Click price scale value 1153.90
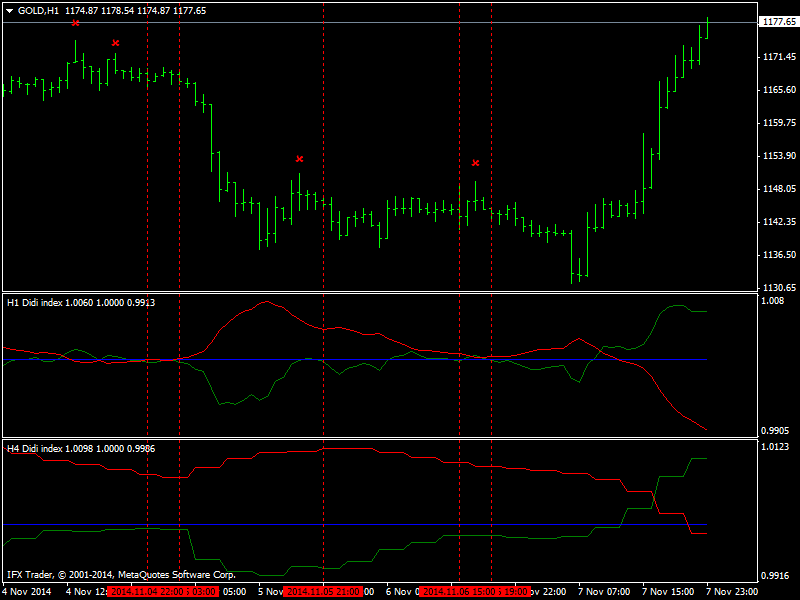The image size is (800, 600). click(779, 156)
